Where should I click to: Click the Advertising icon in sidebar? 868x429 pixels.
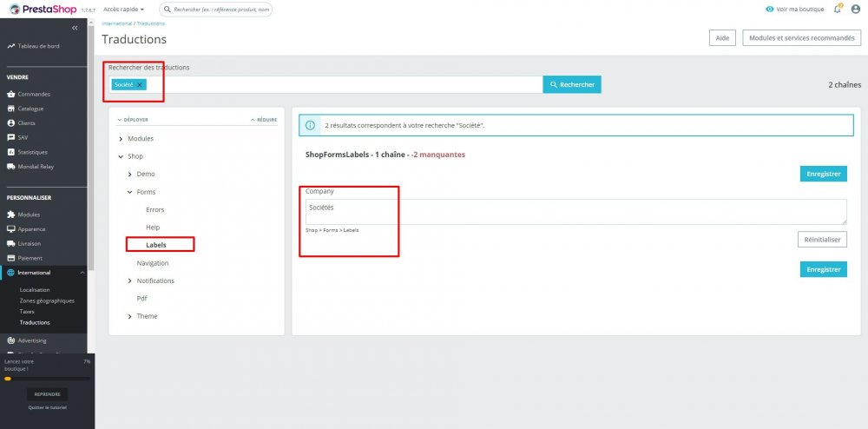tap(10, 340)
